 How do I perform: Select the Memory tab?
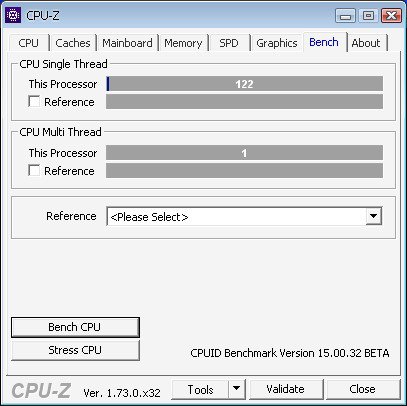click(x=183, y=43)
